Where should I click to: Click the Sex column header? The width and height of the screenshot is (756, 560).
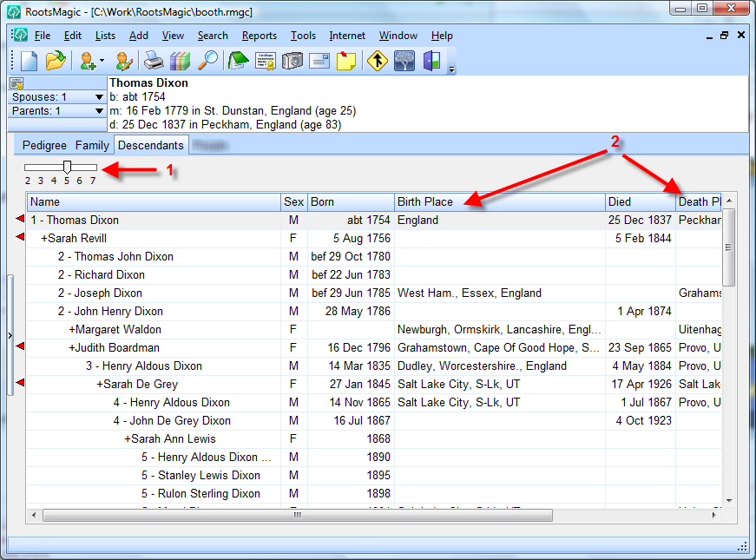click(x=293, y=201)
